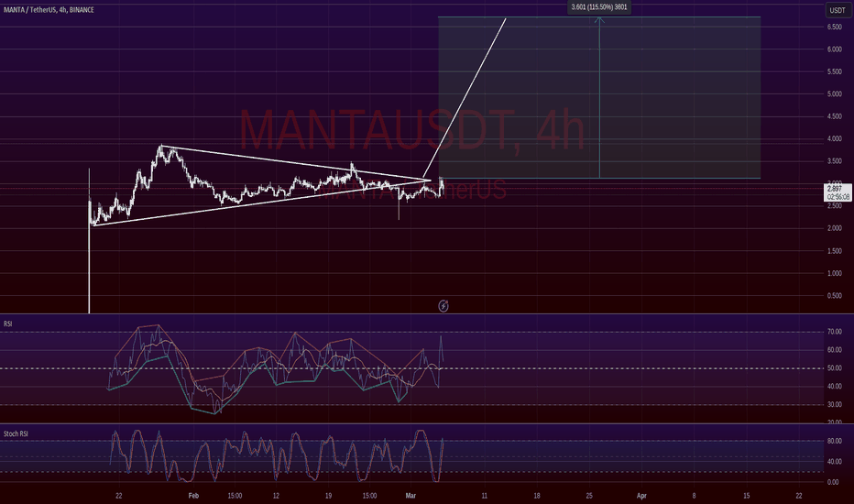Click the Apr date label on time axis
The image size is (854, 504).
pos(641,495)
